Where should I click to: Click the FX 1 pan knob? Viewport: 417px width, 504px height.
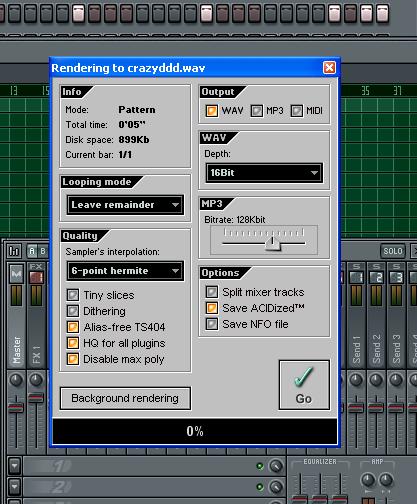point(36,379)
